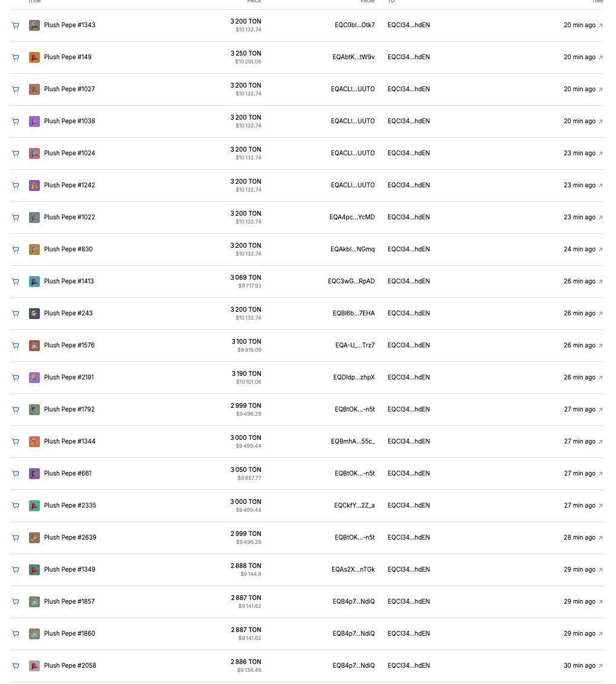616x684 pixels.
Task: Click the cart icon beside Plush Pepe #2191
Action: (x=16, y=377)
